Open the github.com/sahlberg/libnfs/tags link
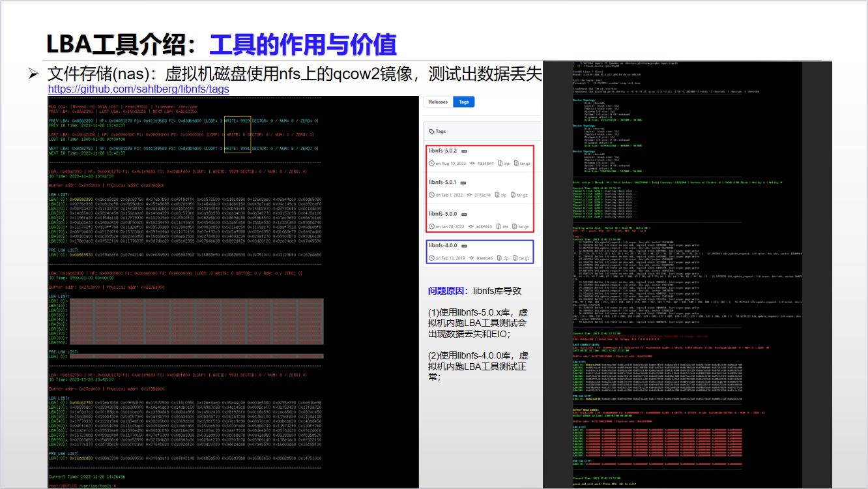 [x=138, y=88]
